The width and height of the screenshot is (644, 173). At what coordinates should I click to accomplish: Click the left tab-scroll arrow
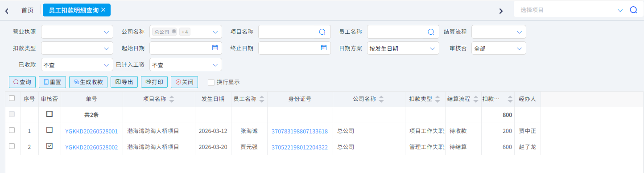[x=7, y=11]
